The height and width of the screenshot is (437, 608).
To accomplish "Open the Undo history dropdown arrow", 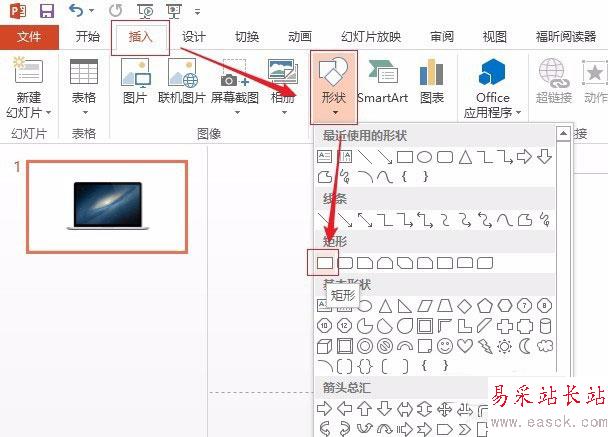I will tap(92, 10).
